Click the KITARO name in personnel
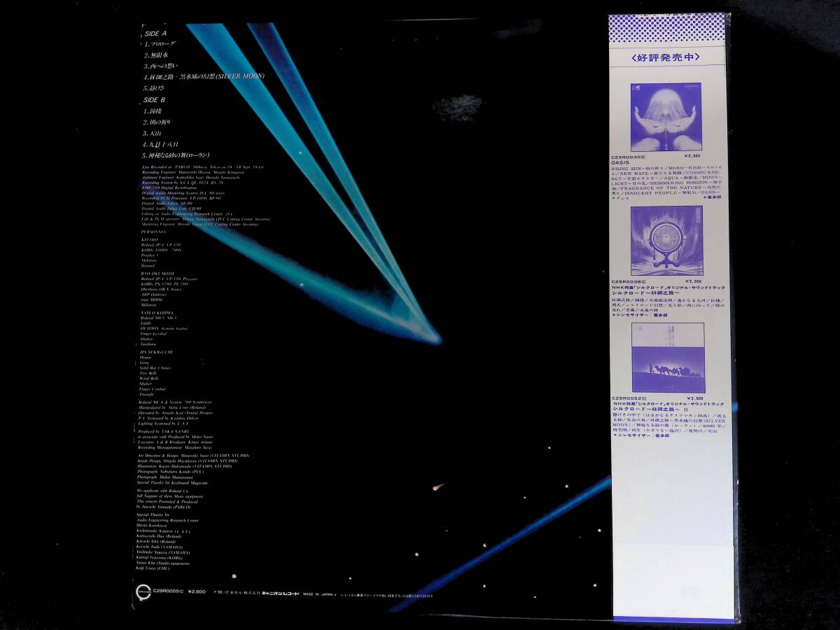Viewport: 840px width, 630px height. point(150,239)
